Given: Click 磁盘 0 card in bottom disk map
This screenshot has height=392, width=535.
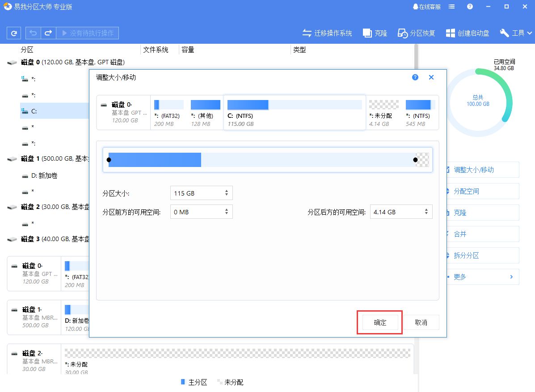Looking at the screenshot, I should (x=34, y=274).
